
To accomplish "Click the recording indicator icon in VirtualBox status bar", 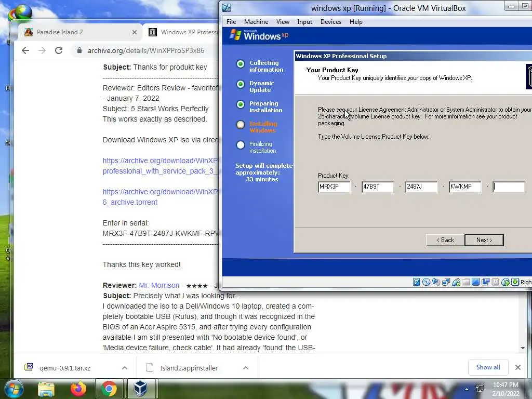I will click(486, 282).
